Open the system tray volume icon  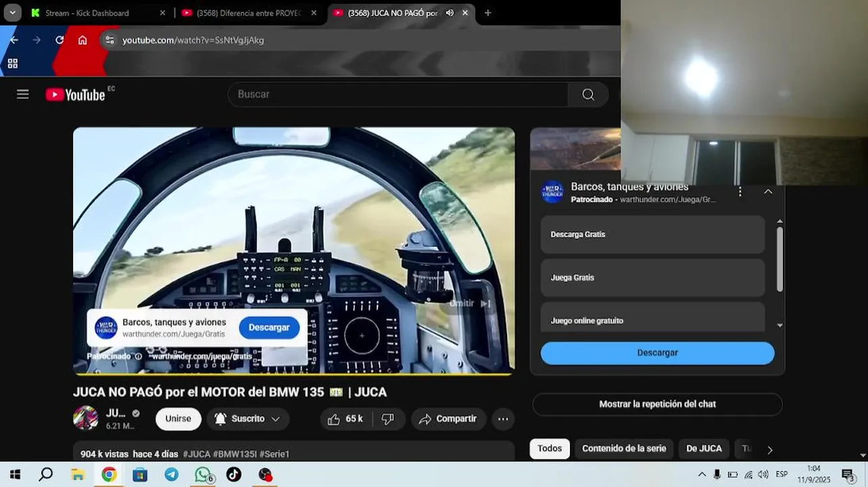(763, 475)
